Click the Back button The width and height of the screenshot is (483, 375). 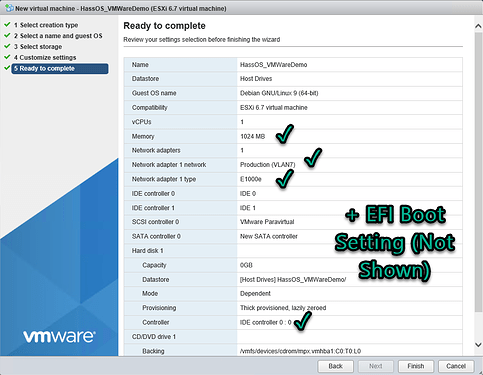click(335, 366)
